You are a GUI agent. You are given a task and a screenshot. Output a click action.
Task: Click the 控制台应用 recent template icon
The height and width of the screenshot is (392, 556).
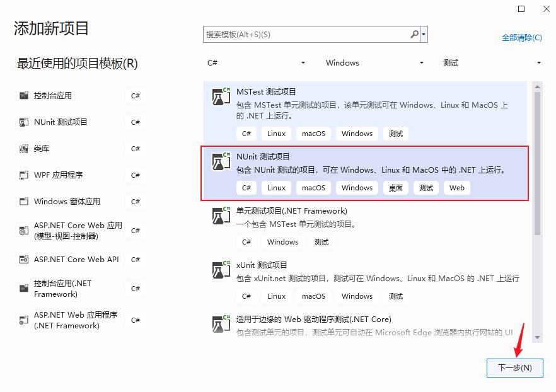click(24, 95)
